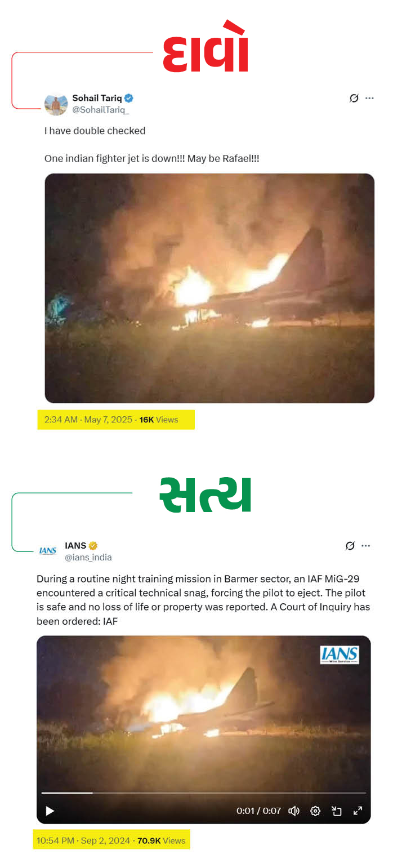Mute the video with the speaker icon
The image size is (411, 868).
(294, 811)
